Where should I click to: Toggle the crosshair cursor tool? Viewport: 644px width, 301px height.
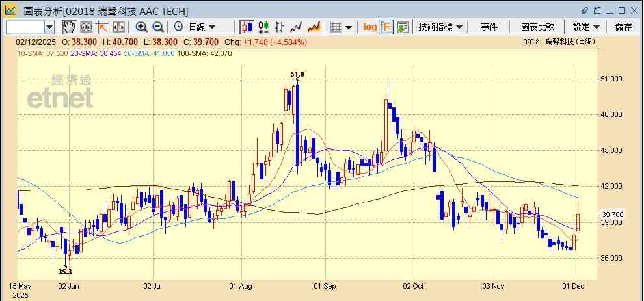pos(102,27)
